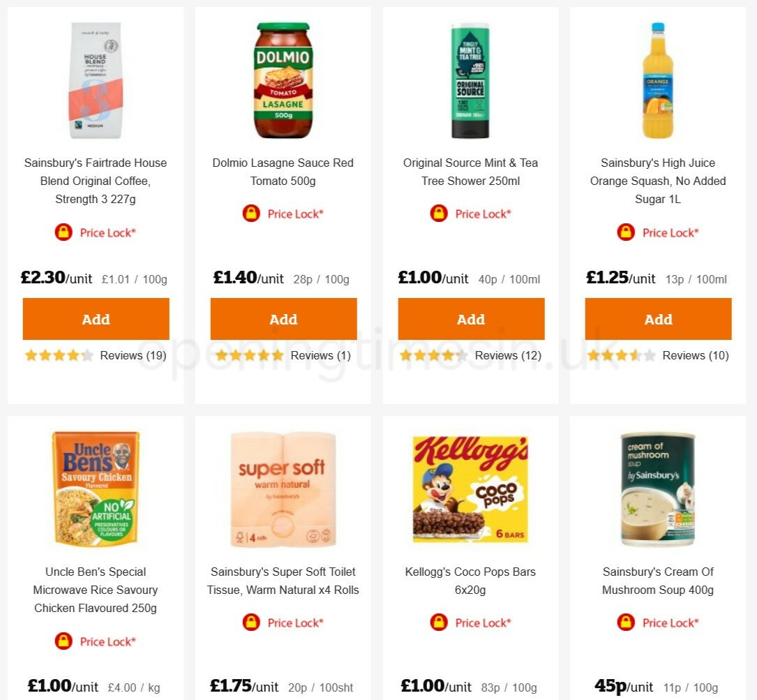Open Reviews (1) for Dolmio Lasagne Sauce
The width and height of the screenshot is (757, 700).
[320, 355]
